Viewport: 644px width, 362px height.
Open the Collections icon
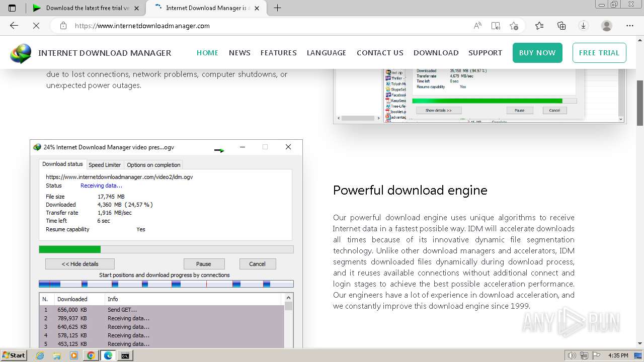click(x=561, y=26)
